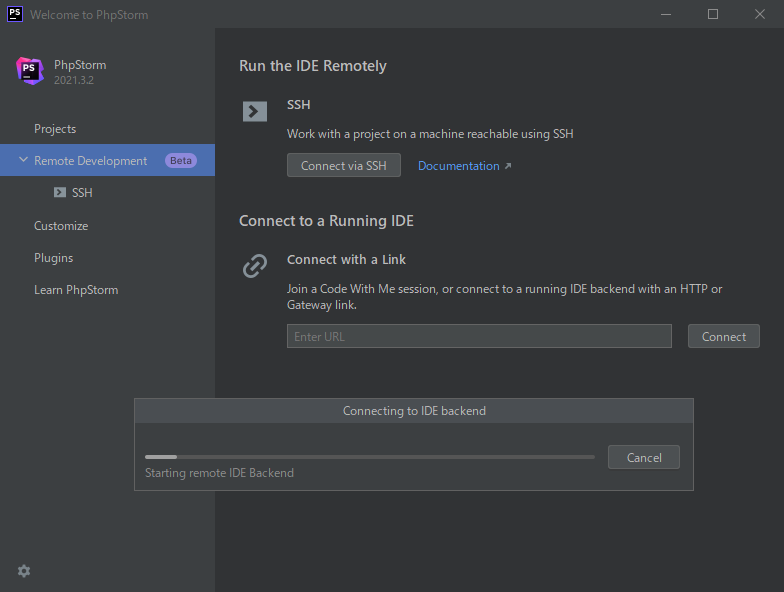Click the PhpStorm title bar app icon

(x=15, y=14)
